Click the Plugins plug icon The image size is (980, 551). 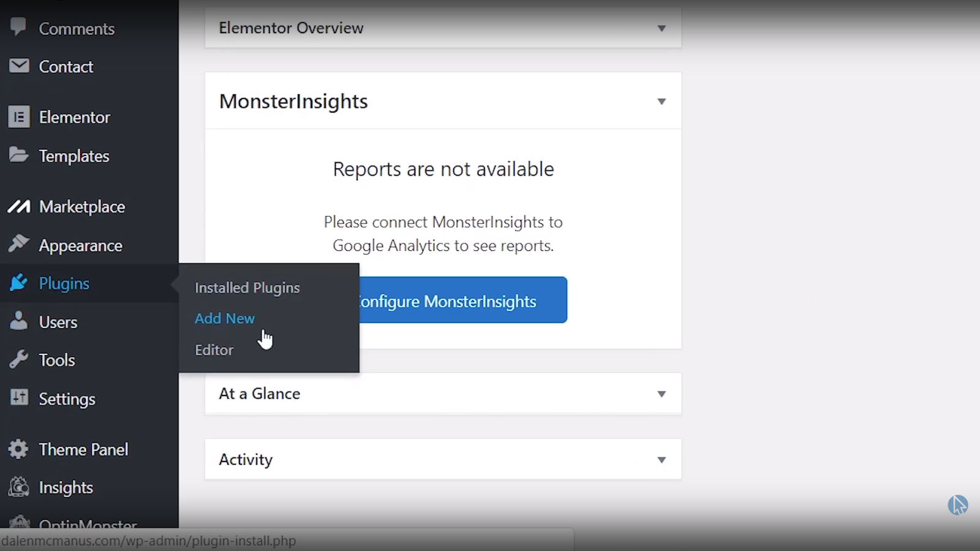click(19, 282)
